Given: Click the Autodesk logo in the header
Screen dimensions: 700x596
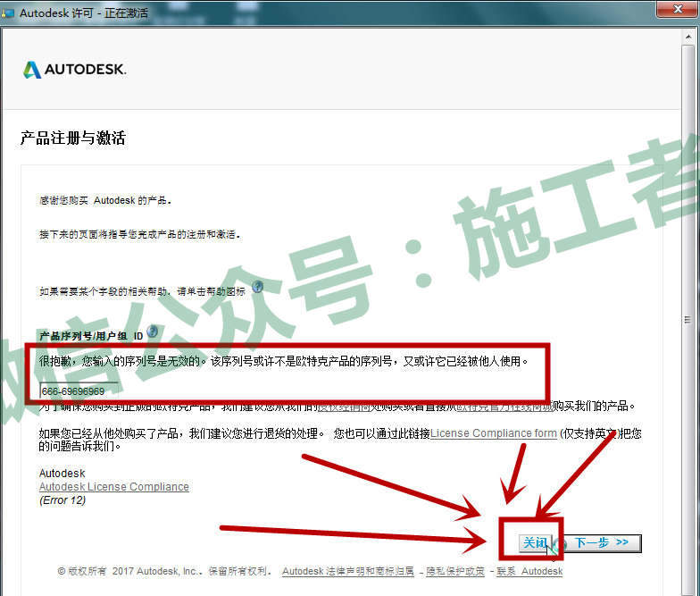Looking at the screenshot, I should pos(75,70).
